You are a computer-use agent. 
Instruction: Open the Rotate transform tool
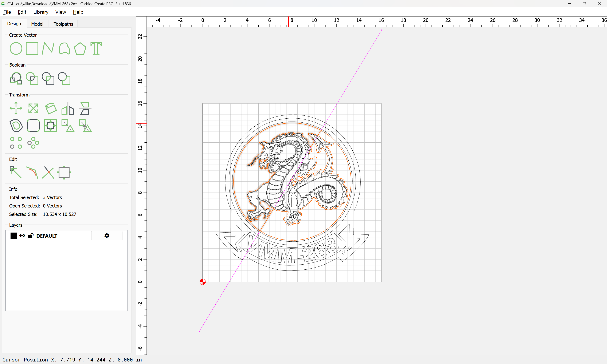click(51, 108)
